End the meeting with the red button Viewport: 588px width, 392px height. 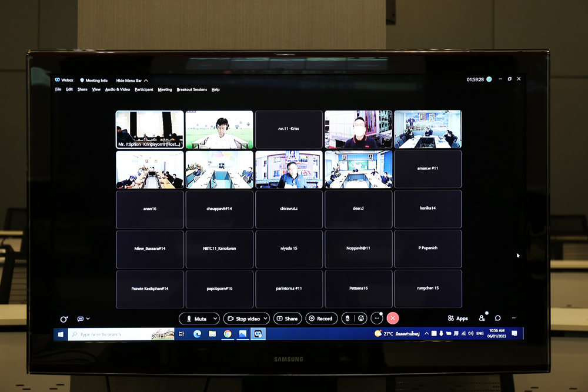point(393,319)
